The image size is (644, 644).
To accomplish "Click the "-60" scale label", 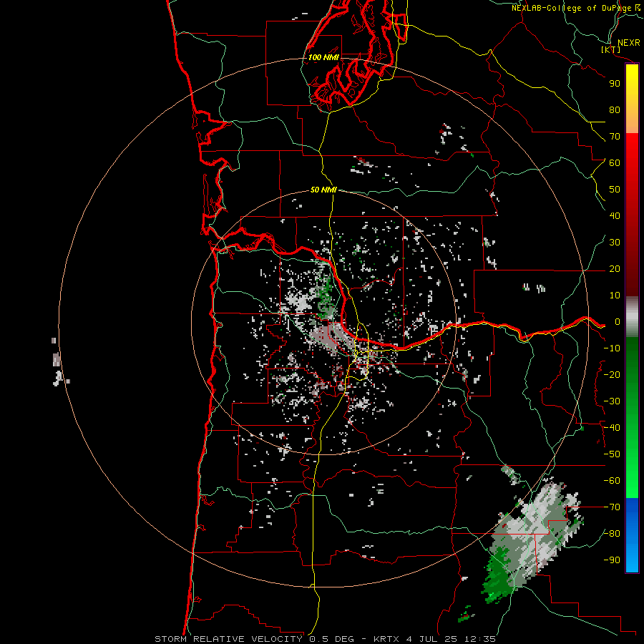I will pyautogui.click(x=612, y=481).
